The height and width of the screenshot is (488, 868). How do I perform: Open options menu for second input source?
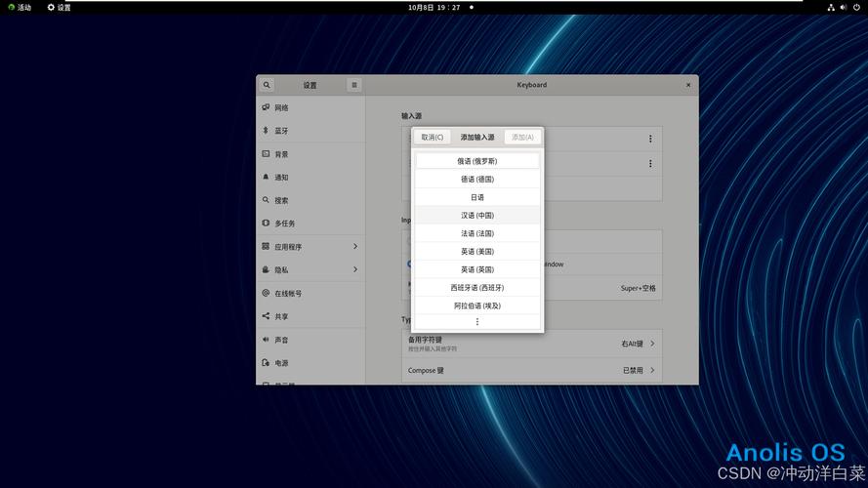pos(650,164)
